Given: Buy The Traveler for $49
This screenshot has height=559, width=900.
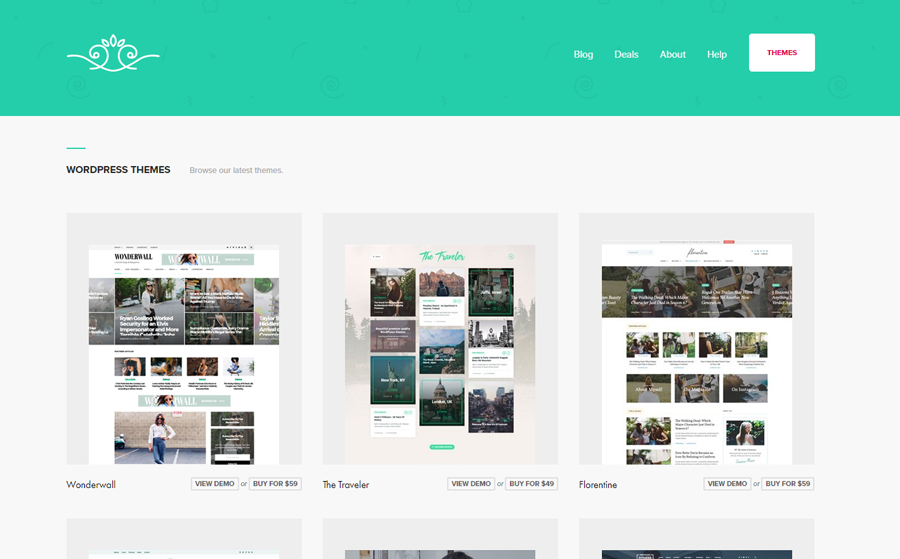Looking at the screenshot, I should pyautogui.click(x=532, y=484).
